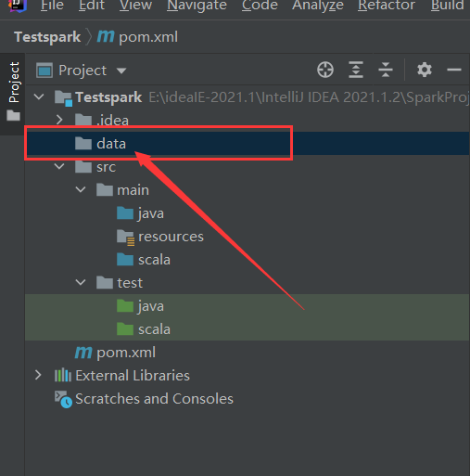This screenshot has width=470, height=476.
Task: Open the View menu
Action: 135,6
